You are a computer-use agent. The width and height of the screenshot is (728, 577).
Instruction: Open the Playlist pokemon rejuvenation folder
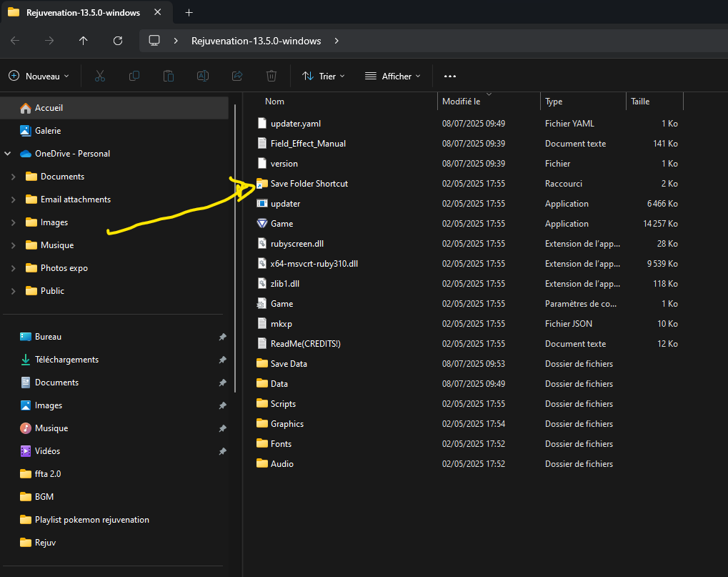(92, 519)
